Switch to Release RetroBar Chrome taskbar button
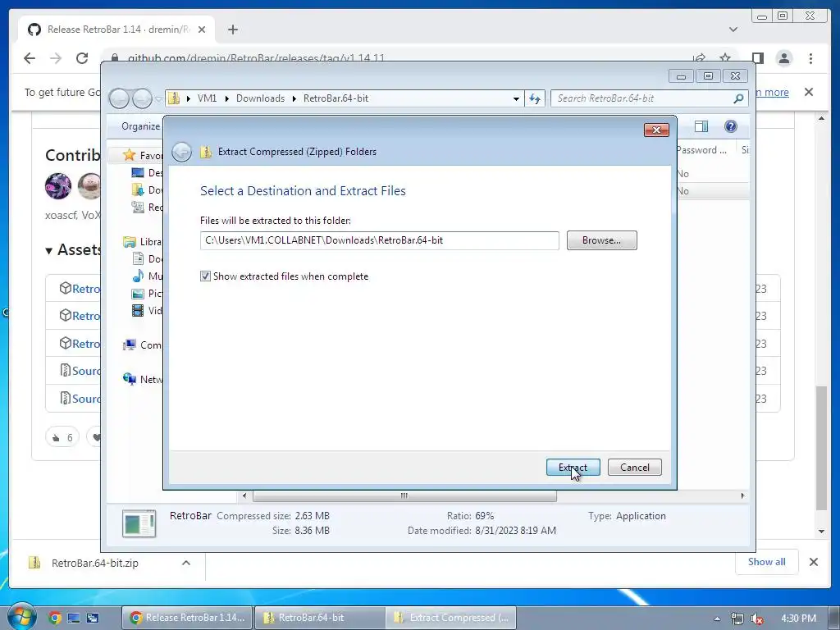This screenshot has height=630, width=840. (188, 618)
